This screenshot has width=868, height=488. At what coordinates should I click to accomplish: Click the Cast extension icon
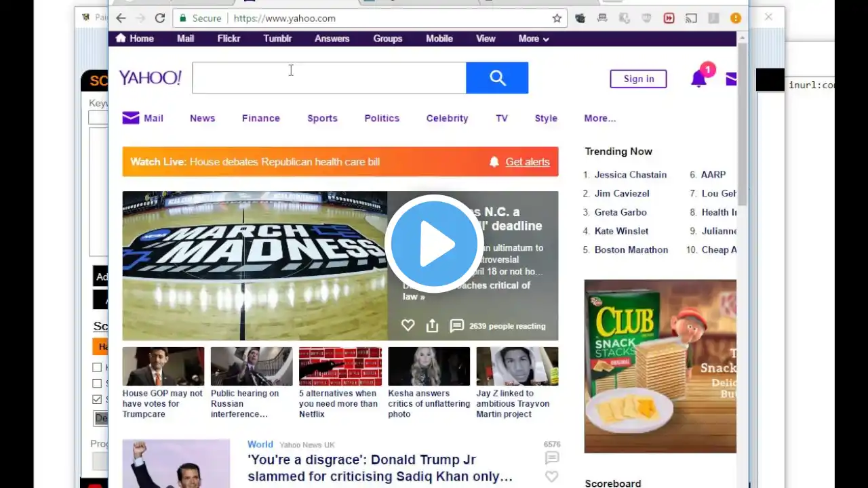691,18
